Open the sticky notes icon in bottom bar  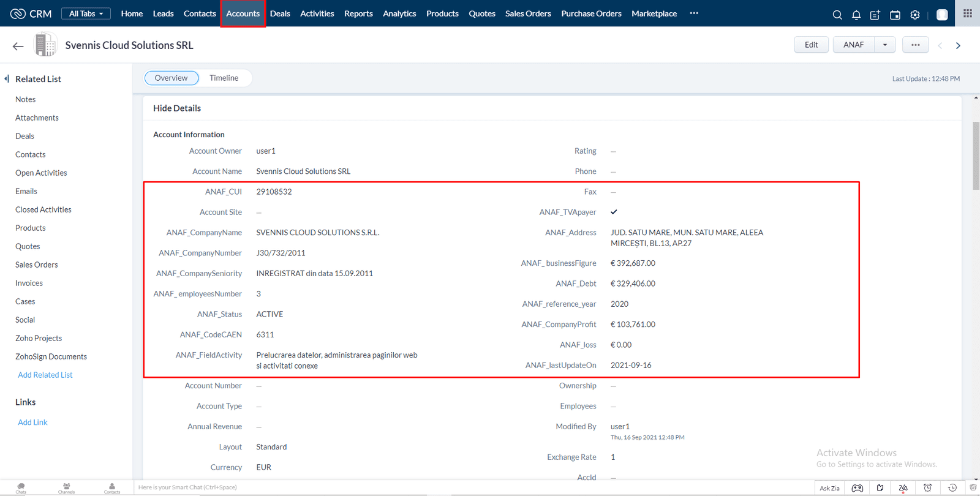(x=880, y=488)
